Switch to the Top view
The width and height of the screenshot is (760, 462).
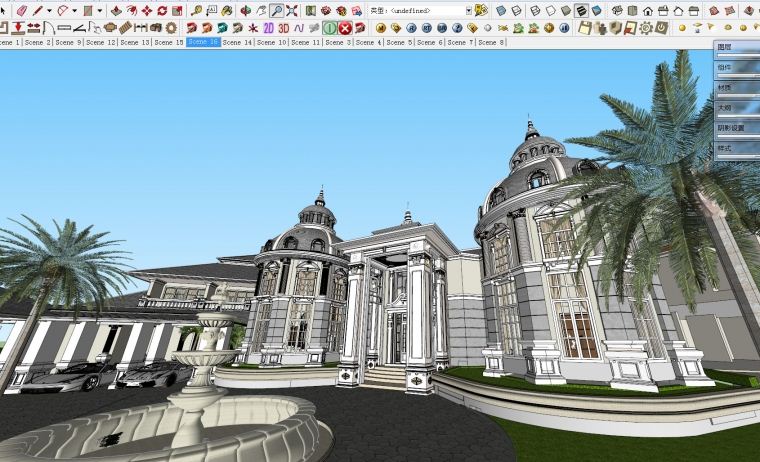click(633, 10)
